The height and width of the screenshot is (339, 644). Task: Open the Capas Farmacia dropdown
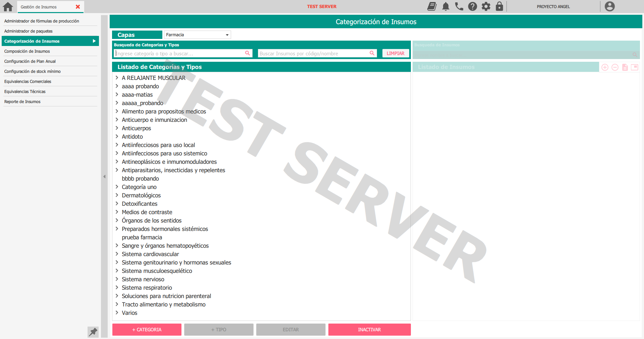[x=197, y=35]
